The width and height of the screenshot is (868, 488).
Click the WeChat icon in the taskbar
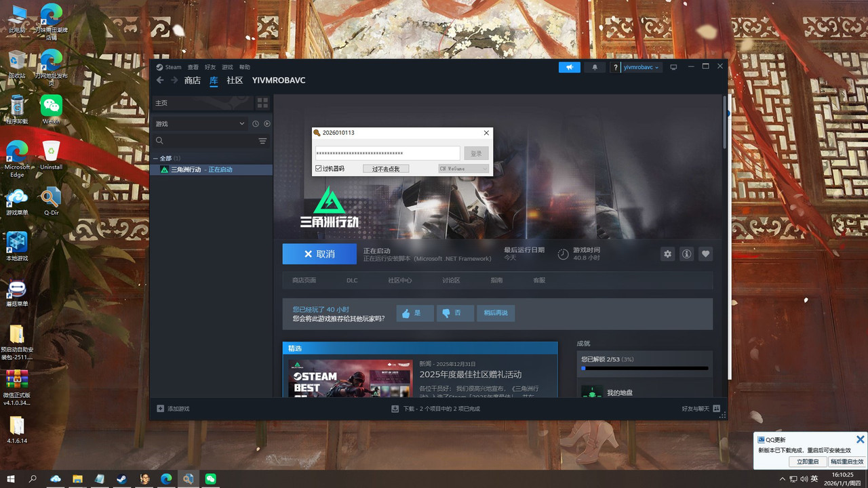[211, 479]
